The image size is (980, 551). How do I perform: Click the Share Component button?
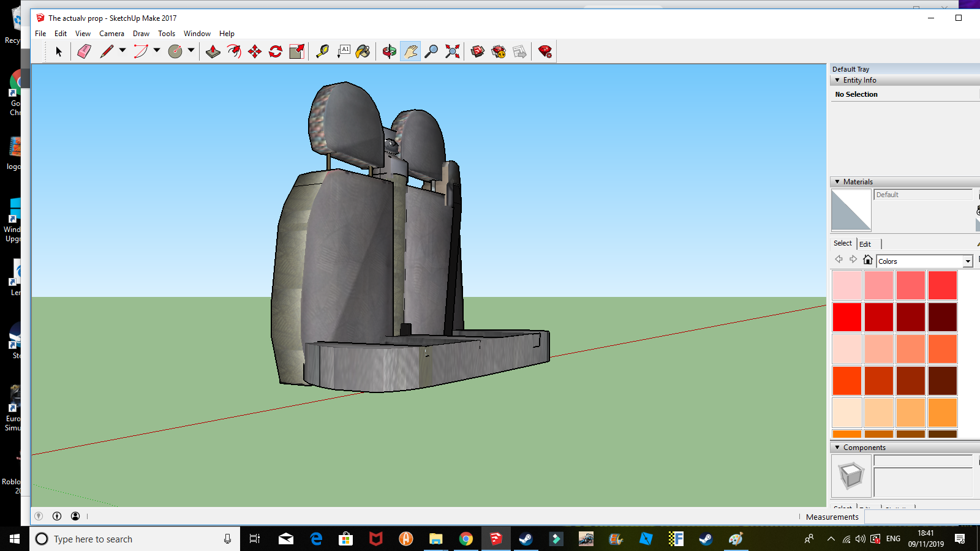(x=519, y=51)
